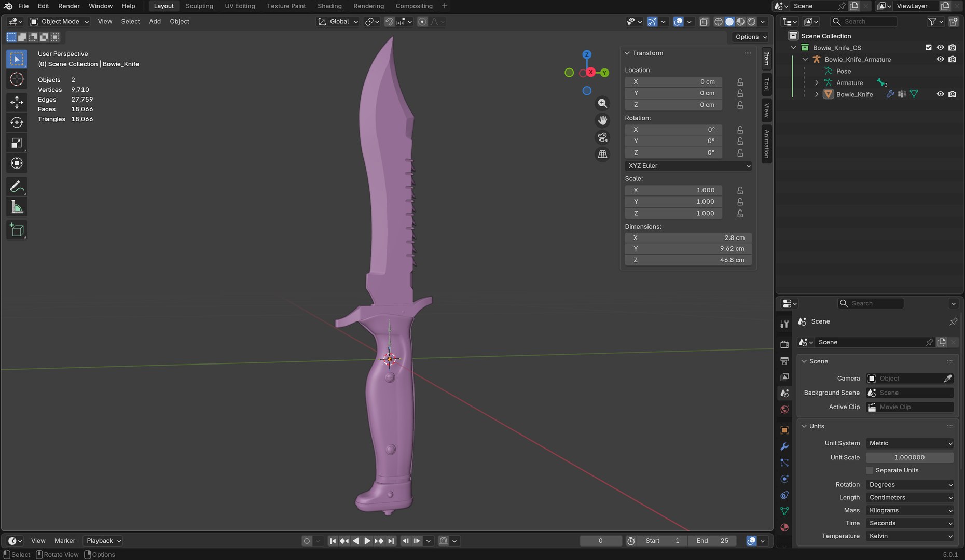Viewport: 965px width, 560px height.
Task: Toggle lock on Location X
Action: [x=740, y=82]
